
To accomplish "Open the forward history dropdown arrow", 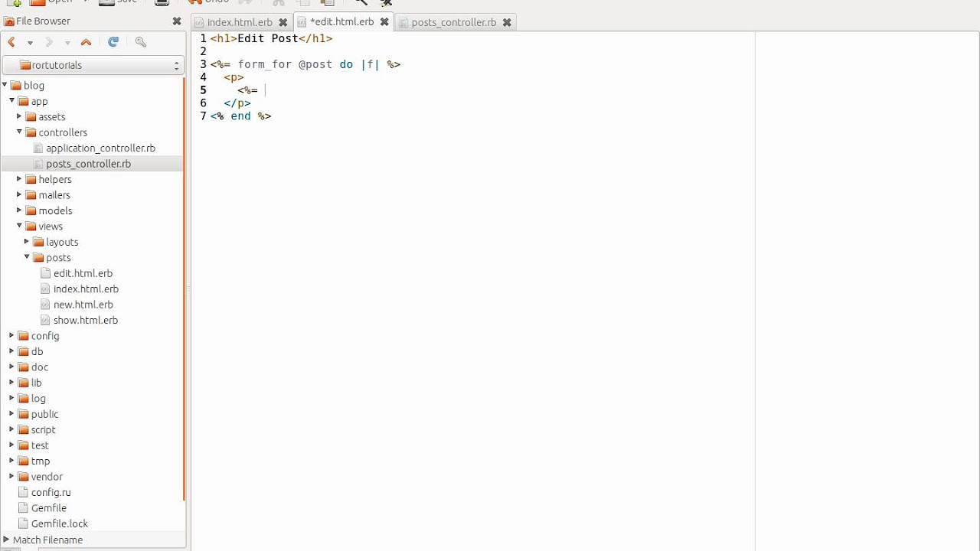I will tap(67, 43).
